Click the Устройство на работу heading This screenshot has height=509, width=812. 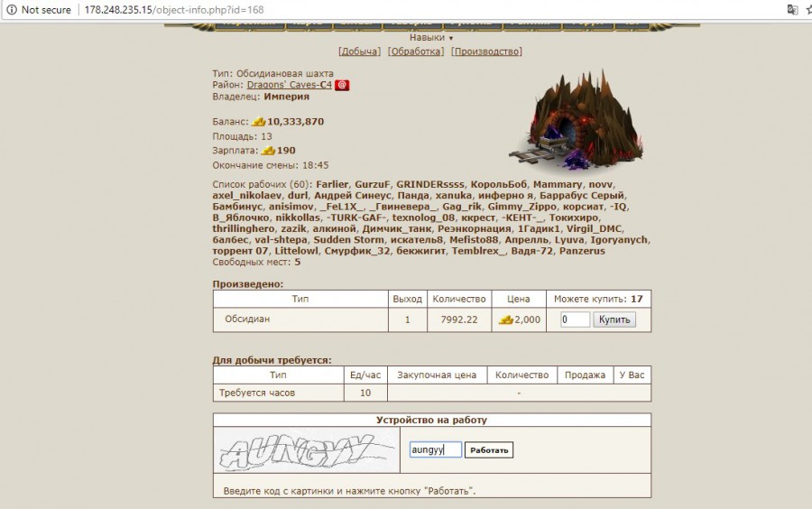click(x=431, y=421)
